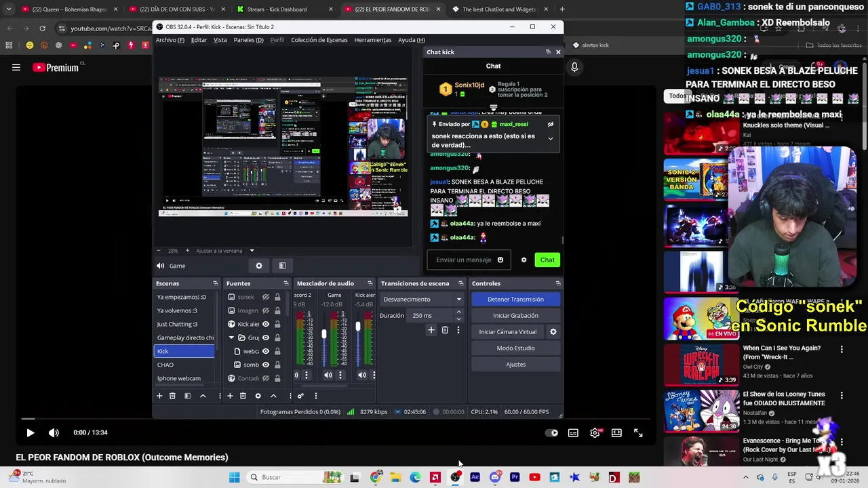Open advanced audio properties gears icon

coord(300,396)
